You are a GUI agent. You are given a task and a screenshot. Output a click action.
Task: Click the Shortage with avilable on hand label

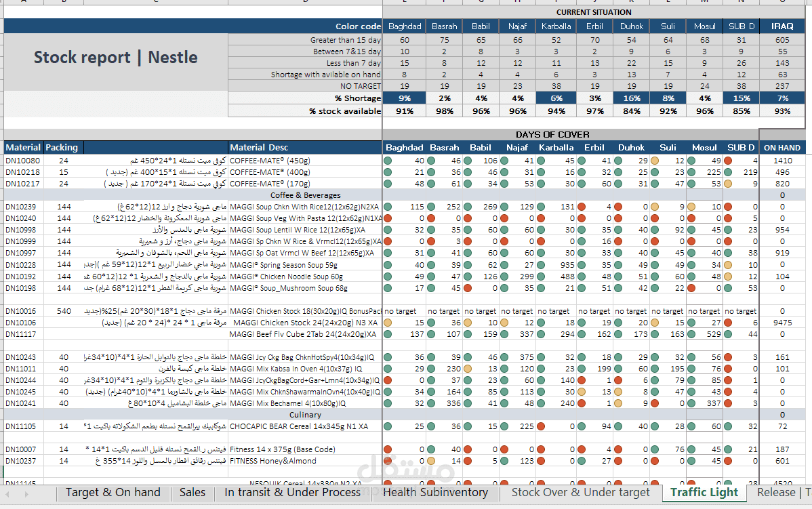(x=326, y=75)
